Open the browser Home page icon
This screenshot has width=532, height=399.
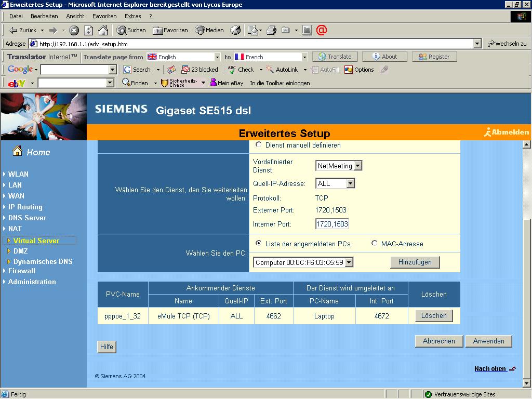coord(103,31)
